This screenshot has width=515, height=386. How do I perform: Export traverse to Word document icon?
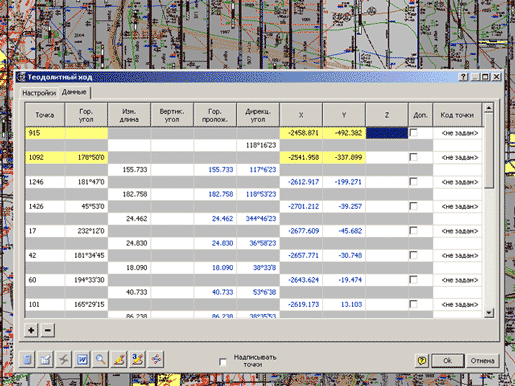pyautogui.click(x=82, y=360)
